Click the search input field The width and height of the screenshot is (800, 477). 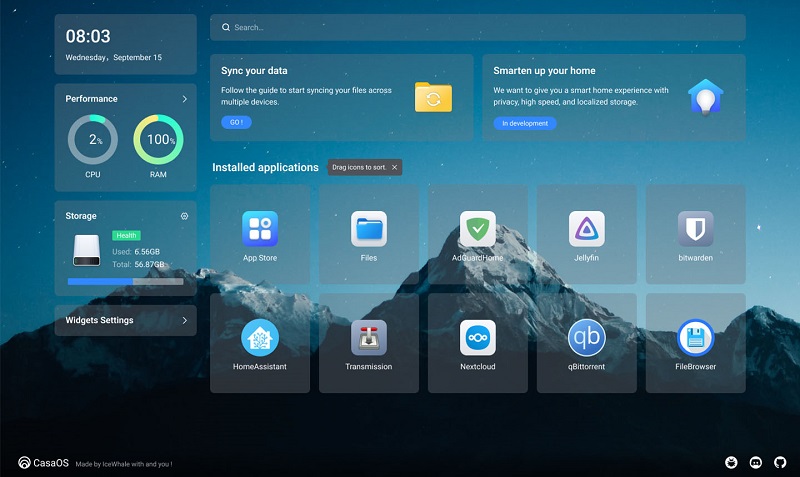pyautogui.click(x=480, y=27)
